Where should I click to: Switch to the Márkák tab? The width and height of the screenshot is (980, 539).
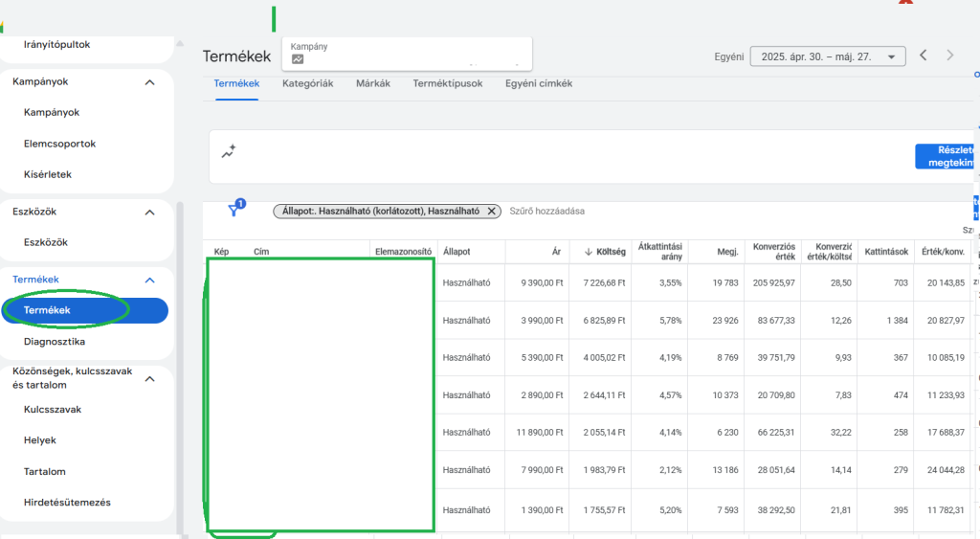[372, 83]
